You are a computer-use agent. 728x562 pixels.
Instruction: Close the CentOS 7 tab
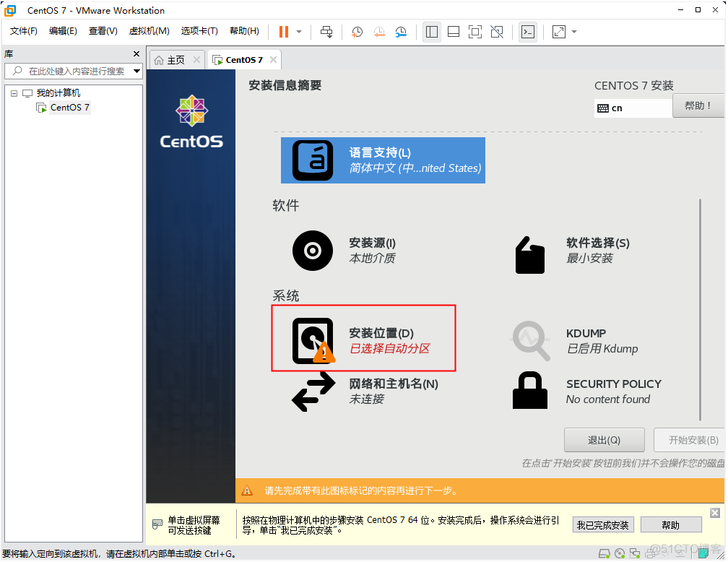pos(273,59)
